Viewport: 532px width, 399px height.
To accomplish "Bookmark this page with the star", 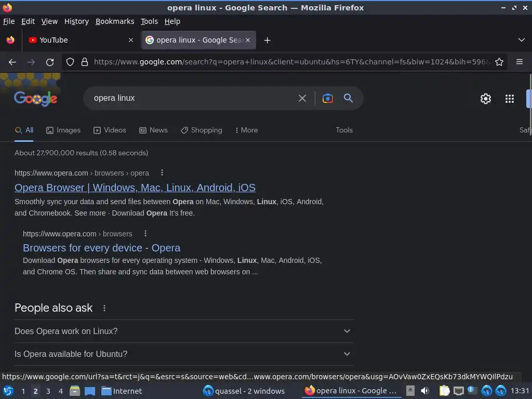I will pos(499,62).
